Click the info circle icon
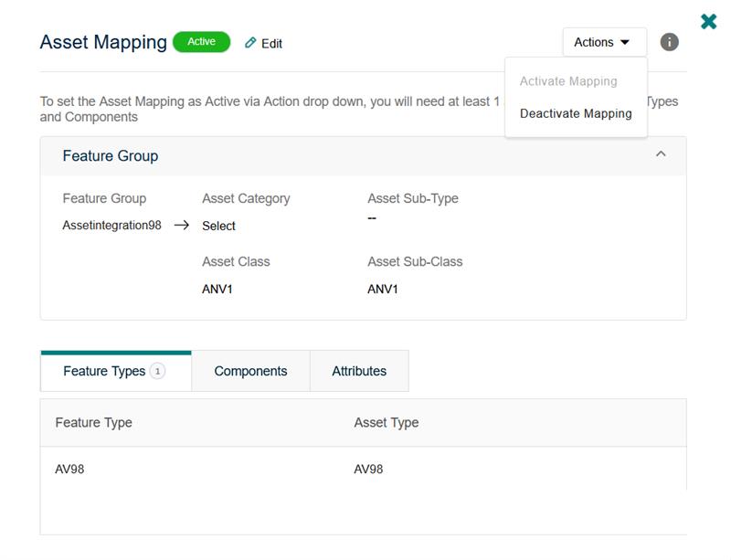Viewport: 731px width, 560px height. tap(670, 42)
